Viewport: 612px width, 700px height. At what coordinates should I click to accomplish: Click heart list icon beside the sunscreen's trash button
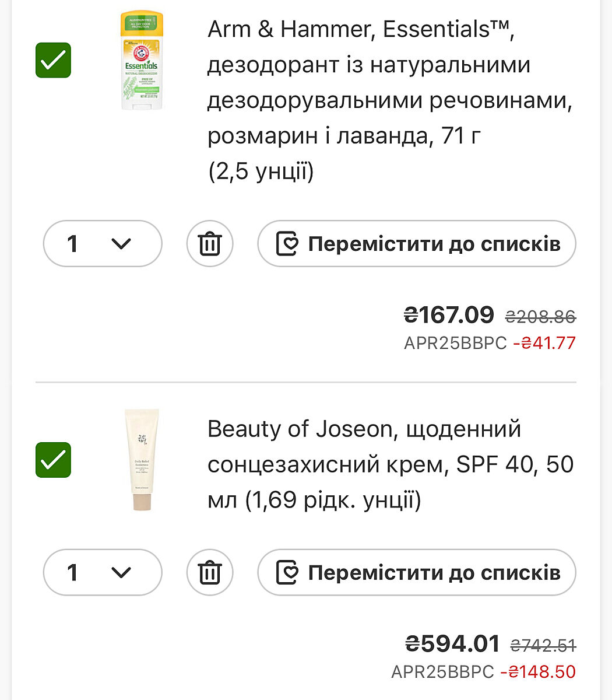[x=287, y=573]
